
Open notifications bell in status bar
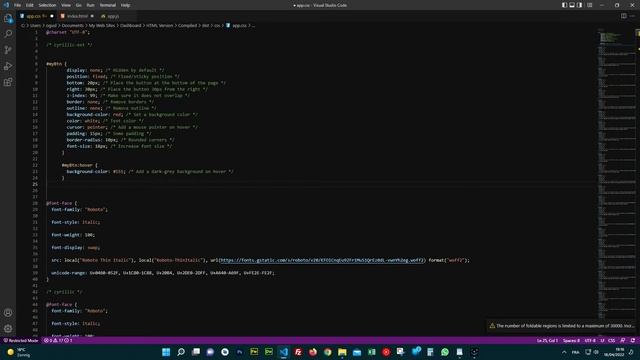[633, 340]
